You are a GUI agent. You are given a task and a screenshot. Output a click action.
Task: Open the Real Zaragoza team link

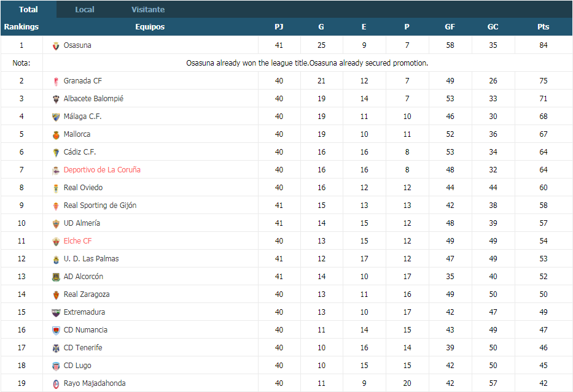pyautogui.click(x=87, y=294)
